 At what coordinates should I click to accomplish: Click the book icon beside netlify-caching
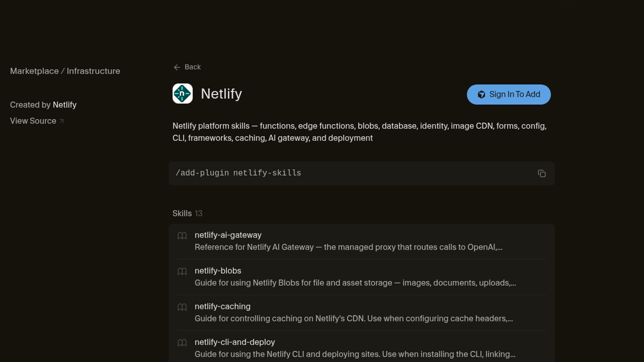[x=182, y=307]
